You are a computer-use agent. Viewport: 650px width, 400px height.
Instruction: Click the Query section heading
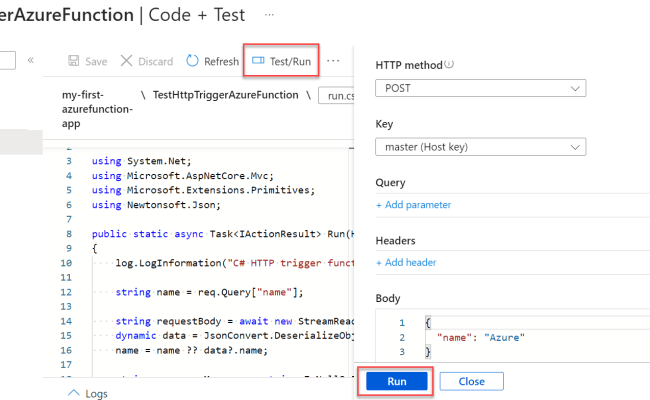pos(390,183)
